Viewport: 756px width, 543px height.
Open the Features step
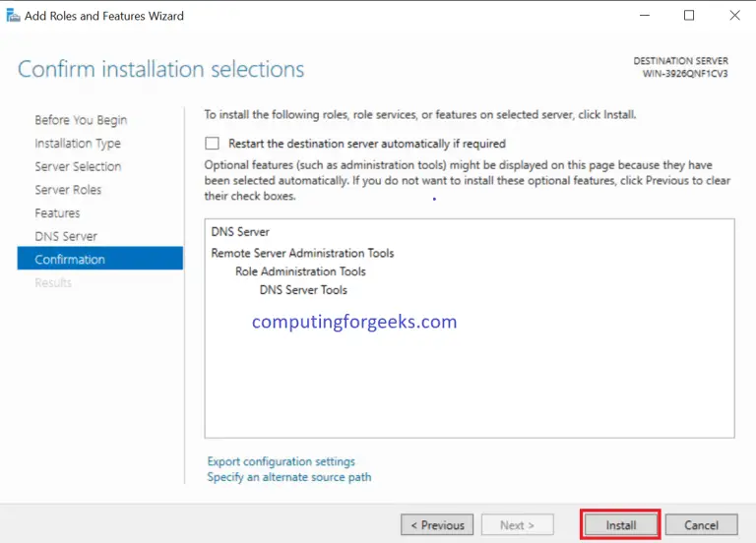(x=57, y=213)
